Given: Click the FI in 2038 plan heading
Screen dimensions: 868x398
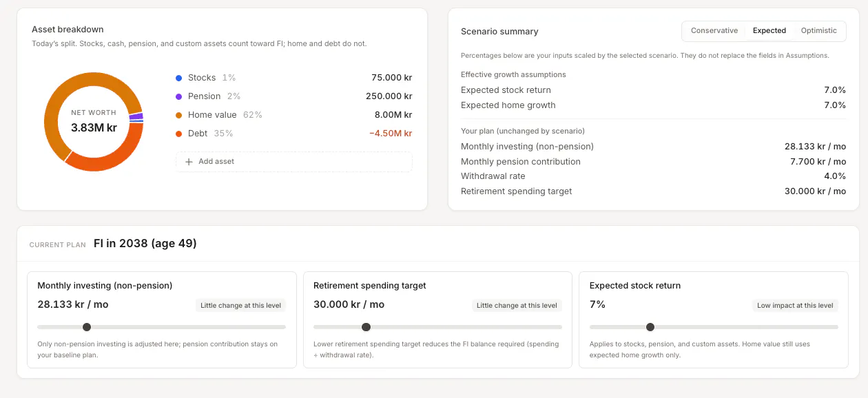Looking at the screenshot, I should click(145, 244).
